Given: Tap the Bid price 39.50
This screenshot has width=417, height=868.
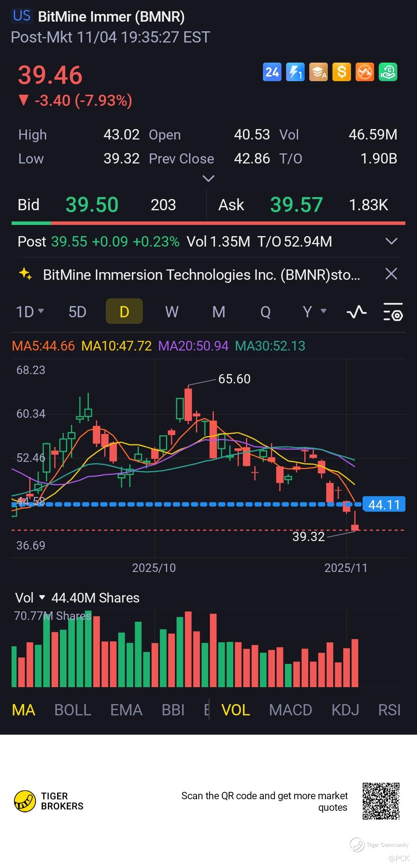Looking at the screenshot, I should (92, 204).
